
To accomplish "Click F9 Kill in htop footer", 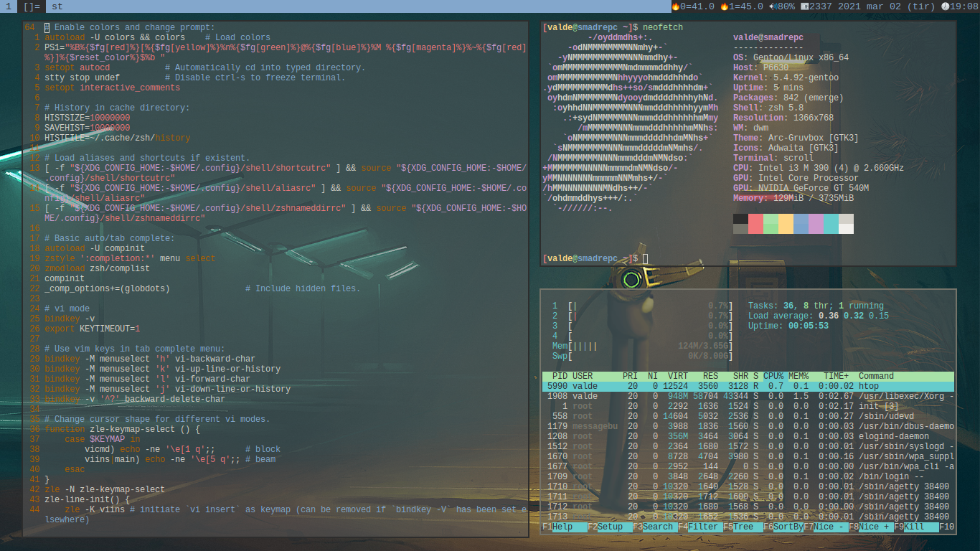I will pyautogui.click(x=914, y=527).
